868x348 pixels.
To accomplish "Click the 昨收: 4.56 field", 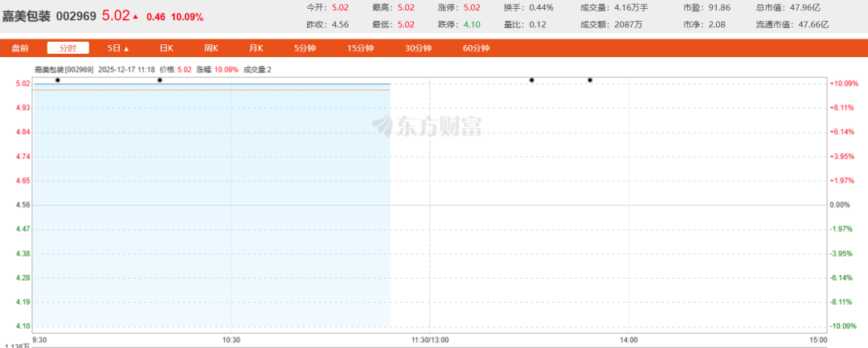I will [327, 24].
